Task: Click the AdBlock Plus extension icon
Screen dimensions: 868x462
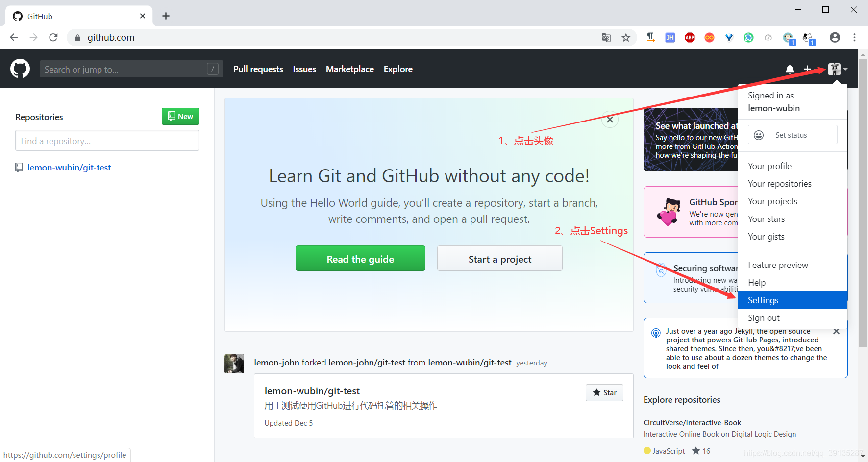Action: click(690, 37)
